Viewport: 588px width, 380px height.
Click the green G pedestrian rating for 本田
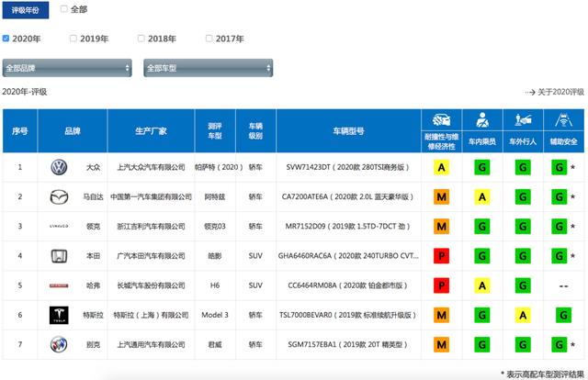click(523, 256)
